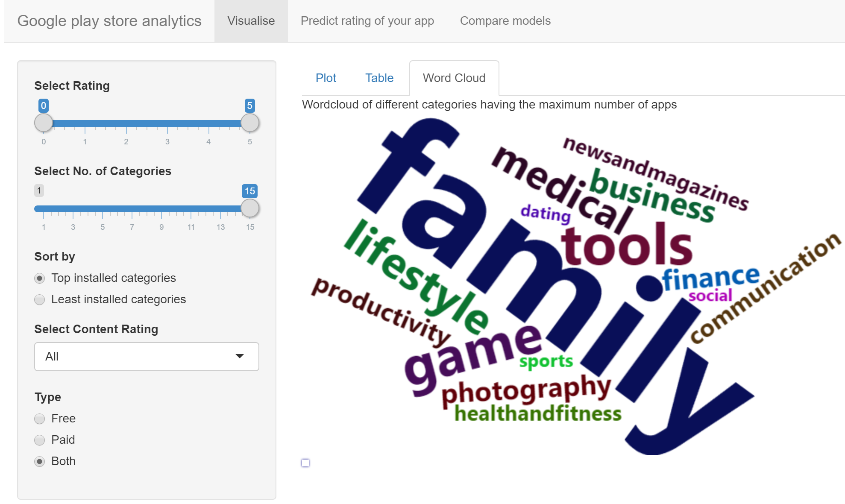845x504 pixels.
Task: Click the categories slider handle at 15
Action: pos(250,208)
